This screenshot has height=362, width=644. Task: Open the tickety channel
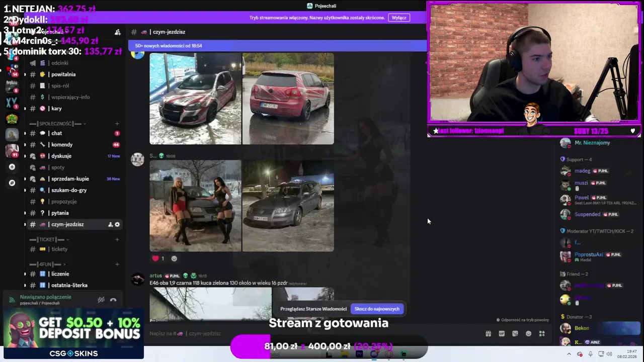tap(74, 249)
